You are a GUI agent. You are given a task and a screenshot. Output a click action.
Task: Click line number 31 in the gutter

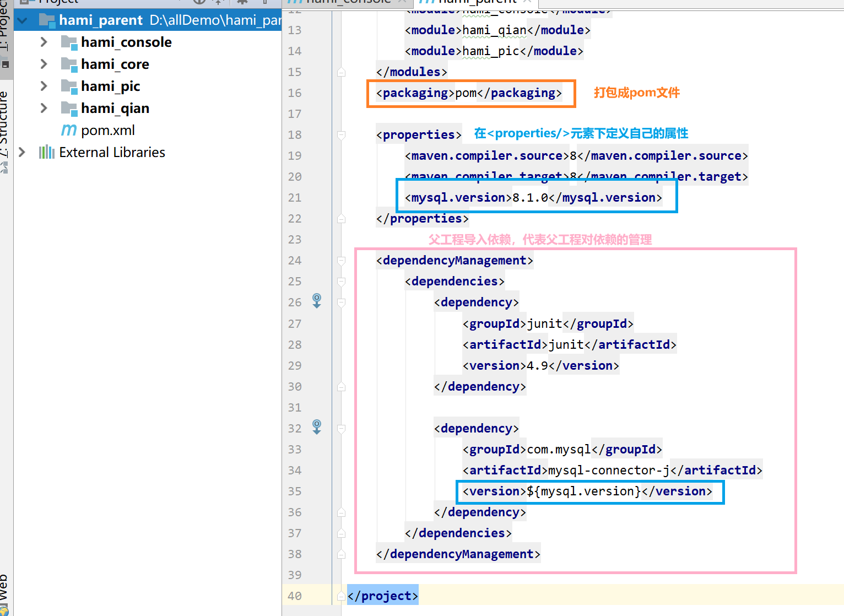click(x=295, y=408)
